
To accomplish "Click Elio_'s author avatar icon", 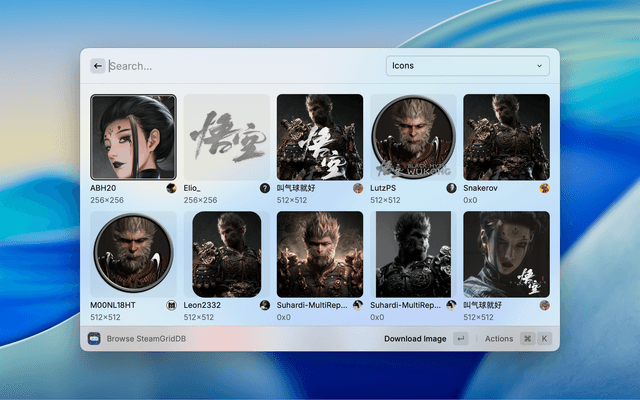I will (x=265, y=188).
